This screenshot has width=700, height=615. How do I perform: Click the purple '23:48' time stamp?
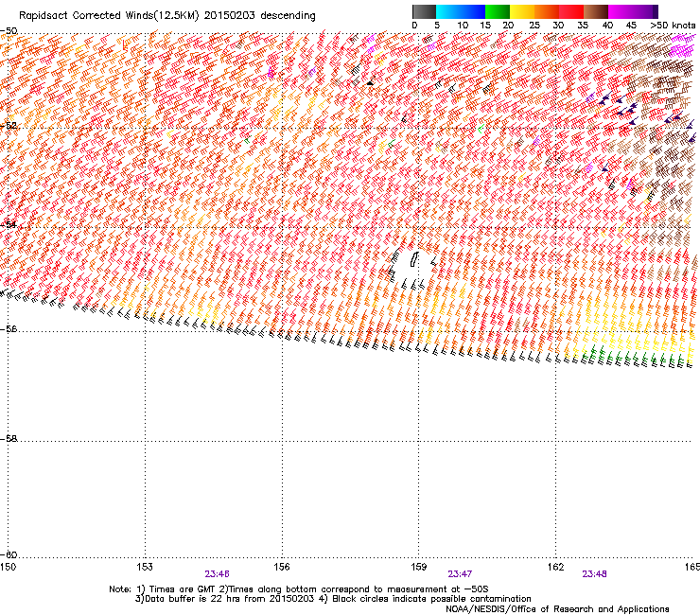click(x=594, y=574)
